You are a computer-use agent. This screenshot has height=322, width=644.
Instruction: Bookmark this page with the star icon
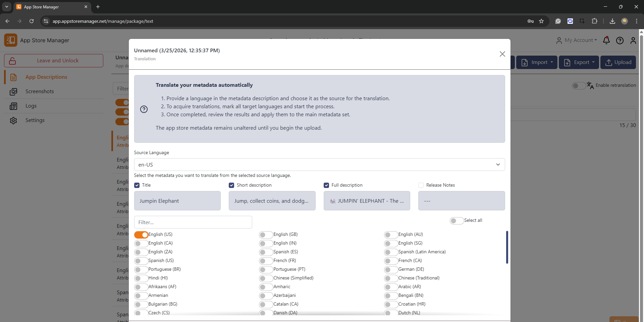541,21
